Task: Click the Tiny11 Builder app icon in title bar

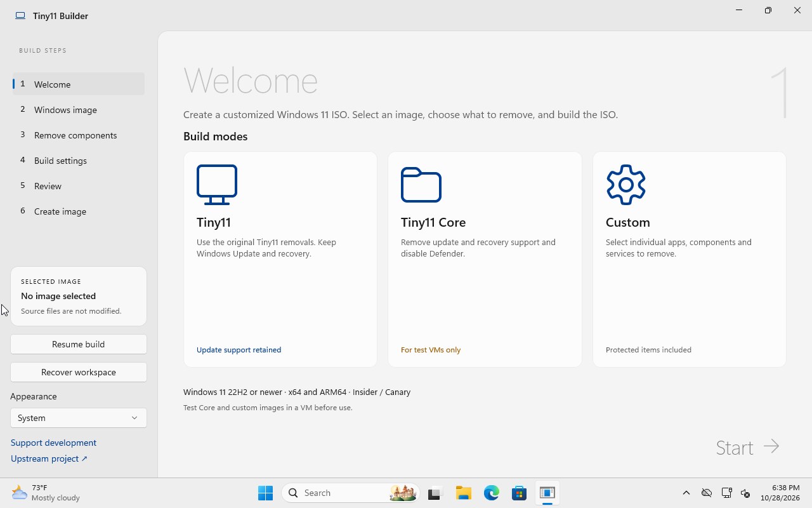Action: [x=20, y=16]
